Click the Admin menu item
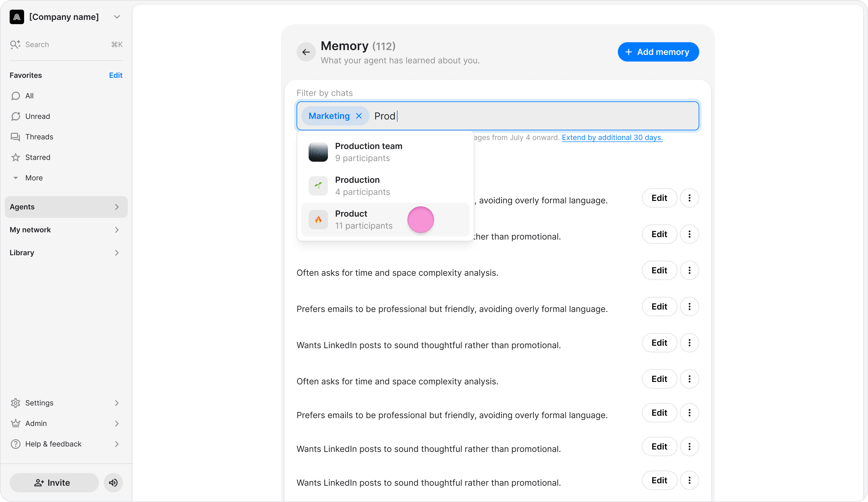Viewport: 868px width, 502px height. (x=66, y=423)
